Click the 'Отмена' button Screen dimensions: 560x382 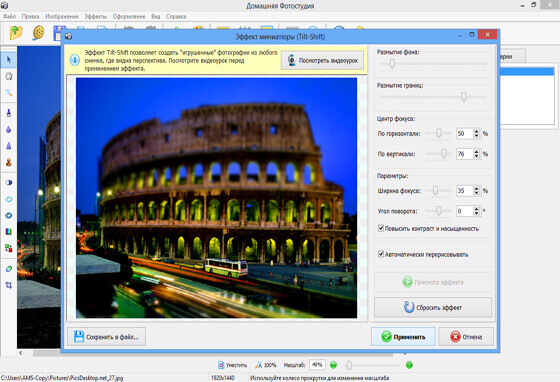(466, 336)
